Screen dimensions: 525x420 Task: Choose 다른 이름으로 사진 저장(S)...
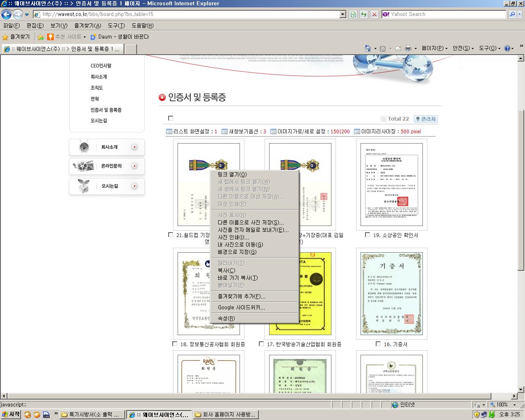point(255,222)
